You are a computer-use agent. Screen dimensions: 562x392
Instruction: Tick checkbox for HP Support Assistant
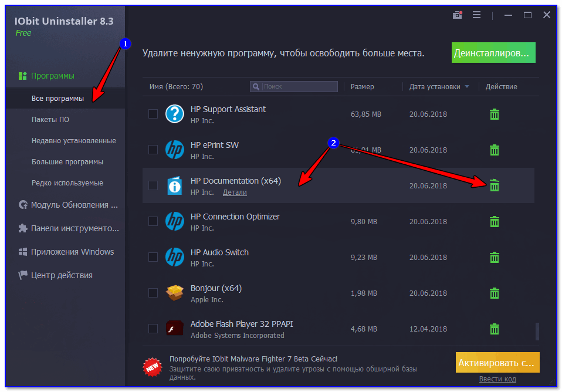coord(153,114)
